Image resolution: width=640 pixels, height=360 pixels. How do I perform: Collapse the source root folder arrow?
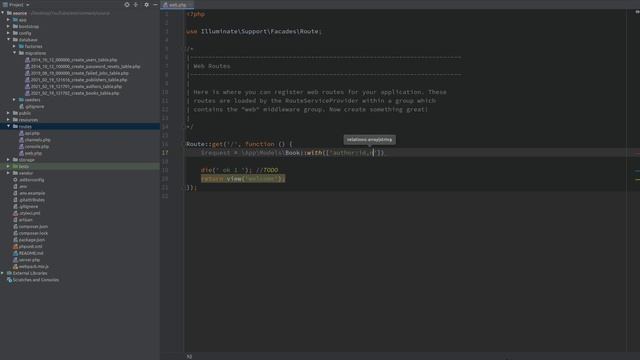pyautogui.click(x=3, y=13)
